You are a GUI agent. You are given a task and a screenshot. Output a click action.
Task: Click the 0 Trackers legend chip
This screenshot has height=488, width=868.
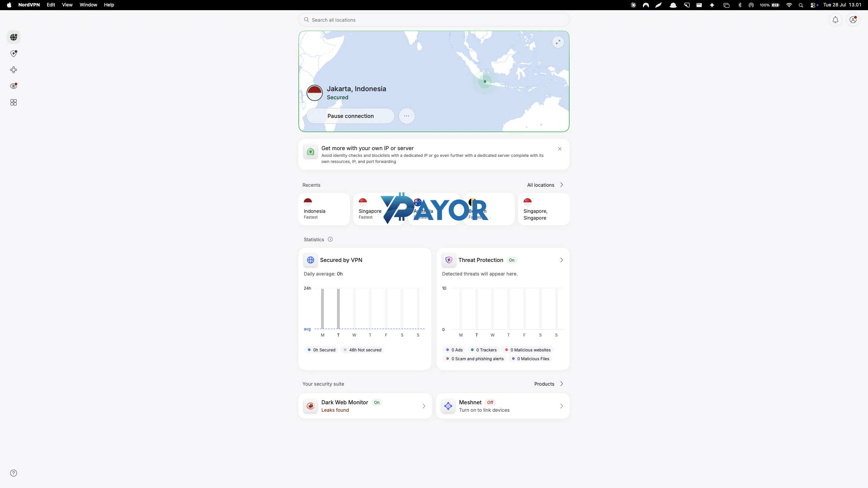coord(484,350)
